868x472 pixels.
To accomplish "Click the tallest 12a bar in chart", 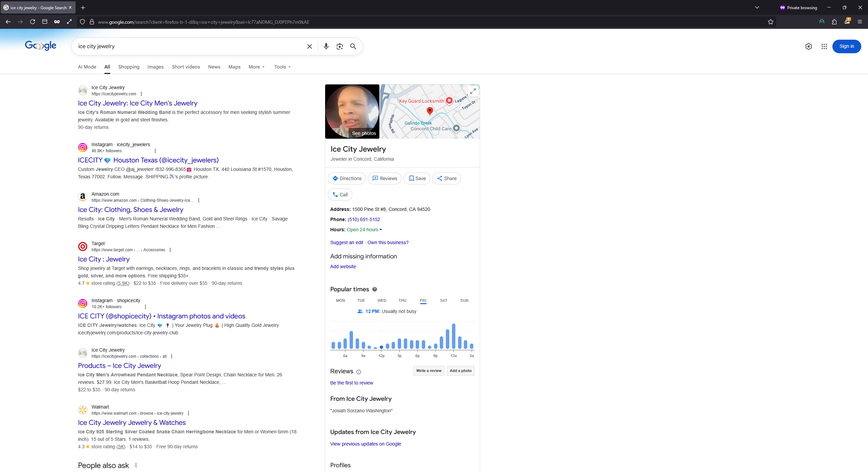I will 453,336.
